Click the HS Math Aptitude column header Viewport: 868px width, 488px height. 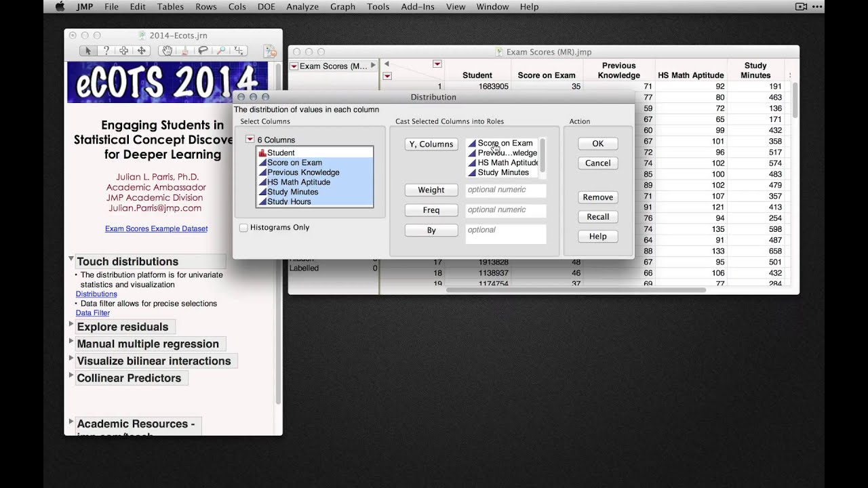(x=691, y=75)
